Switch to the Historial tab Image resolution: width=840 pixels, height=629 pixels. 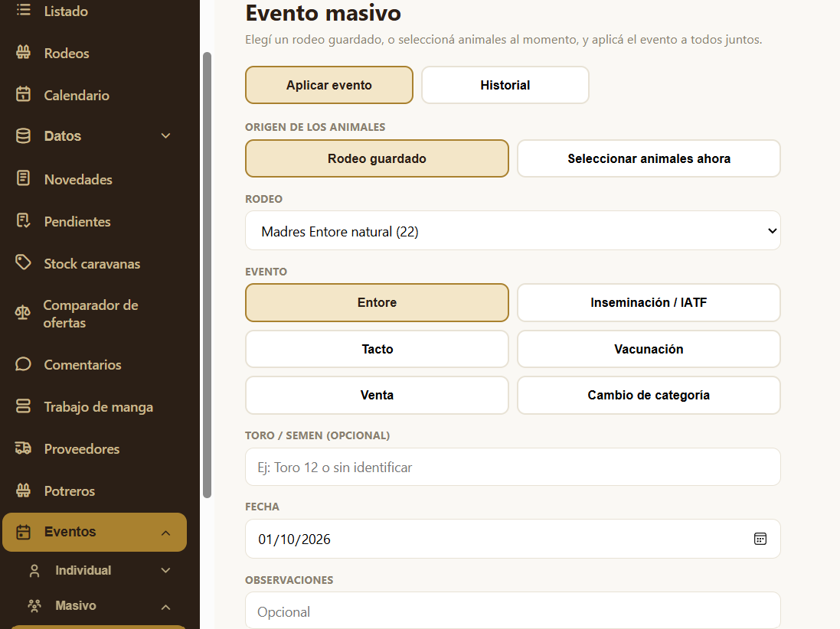click(505, 85)
